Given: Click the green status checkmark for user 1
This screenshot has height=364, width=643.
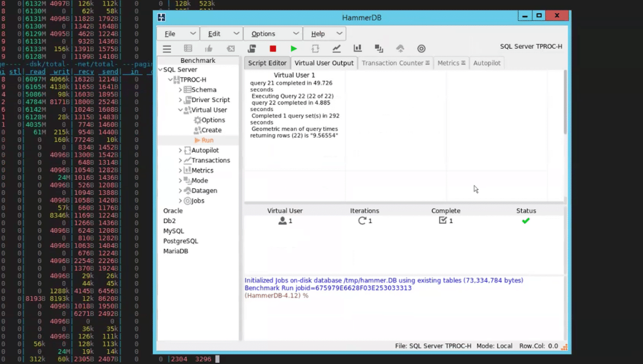Looking at the screenshot, I should pyautogui.click(x=526, y=221).
